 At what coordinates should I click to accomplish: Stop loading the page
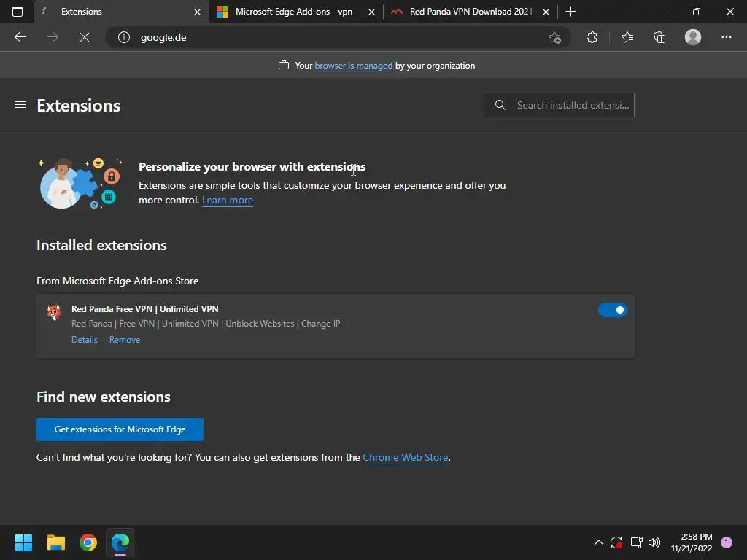[85, 37]
